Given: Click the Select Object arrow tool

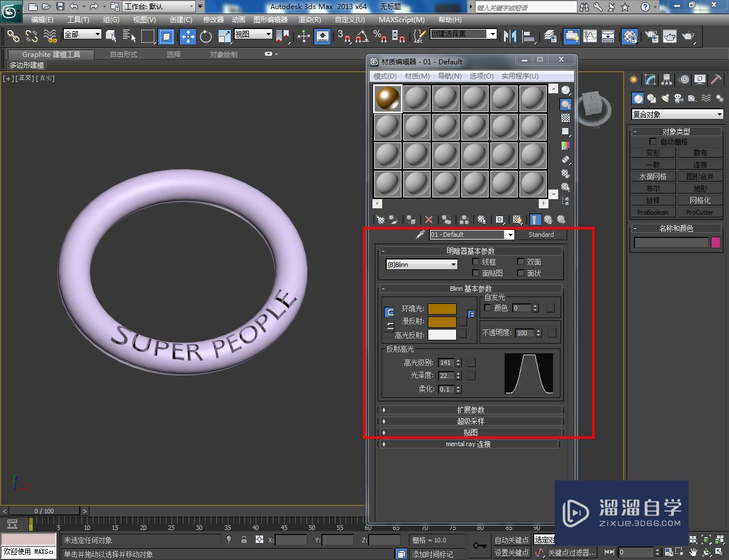Looking at the screenshot, I should (x=111, y=36).
